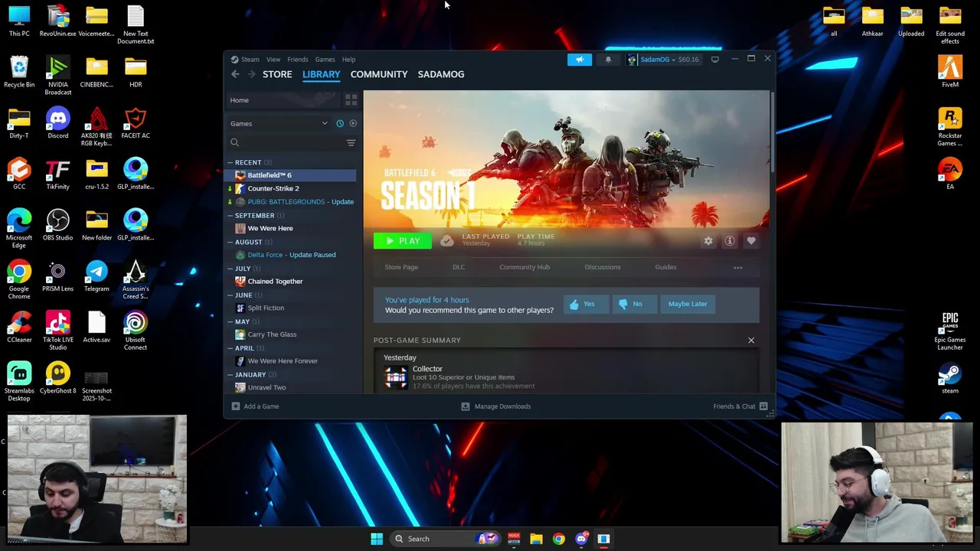Switch library to grid collections view

(x=351, y=100)
